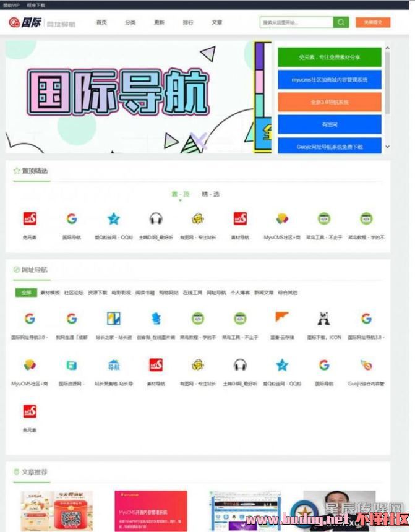Open the green 免元素 banner link
This screenshot has width=415, height=532.
(x=330, y=58)
